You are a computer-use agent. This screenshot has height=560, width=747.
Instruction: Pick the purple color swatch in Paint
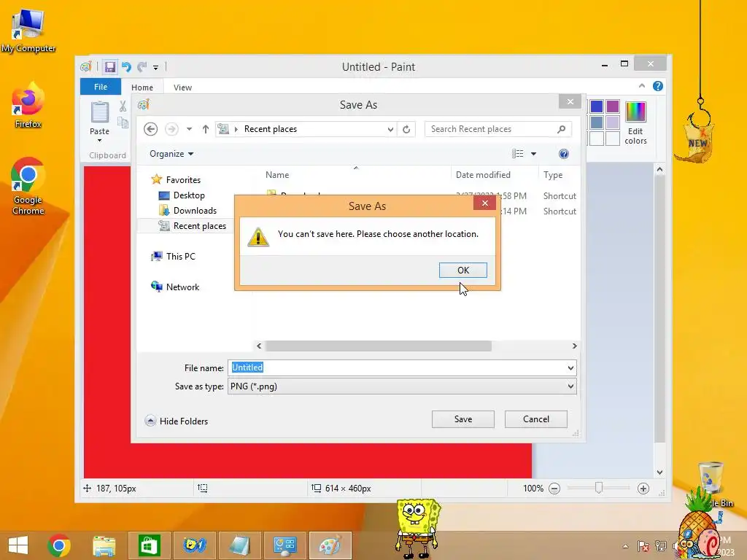pyautogui.click(x=613, y=106)
